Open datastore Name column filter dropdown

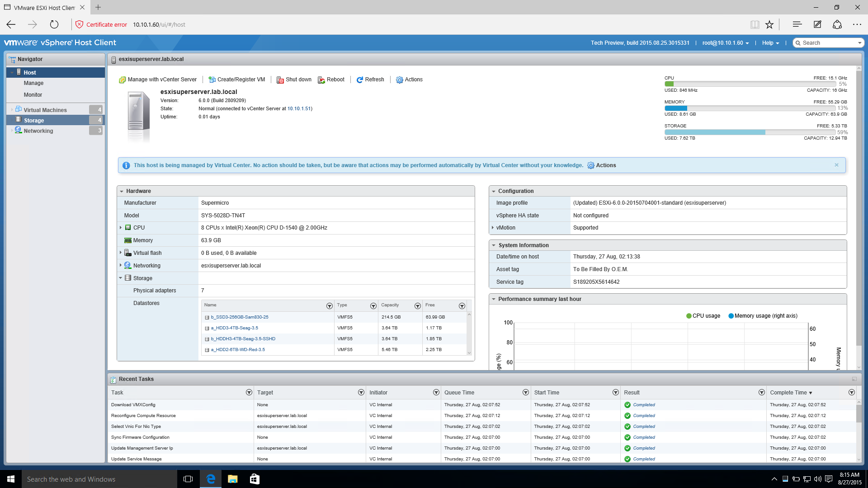coord(329,306)
